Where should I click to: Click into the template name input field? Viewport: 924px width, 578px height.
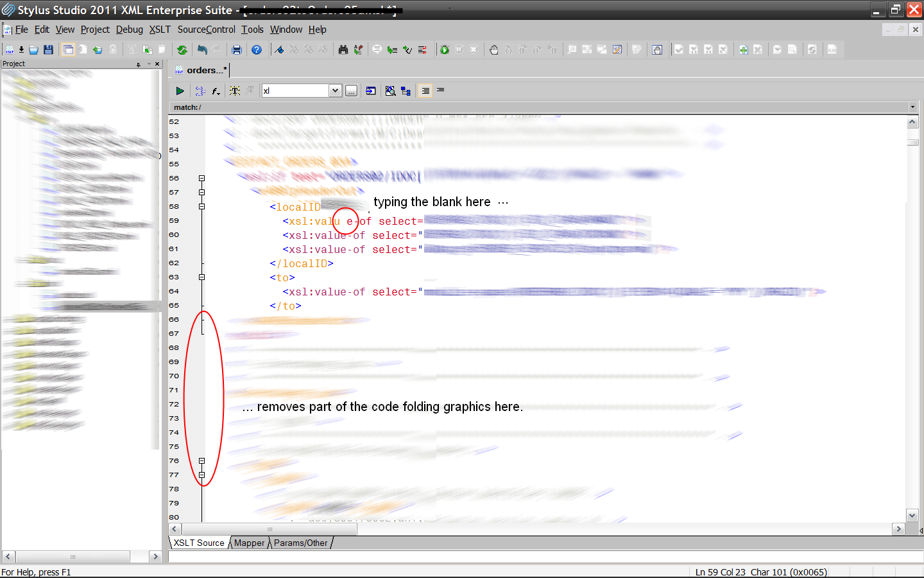click(295, 91)
